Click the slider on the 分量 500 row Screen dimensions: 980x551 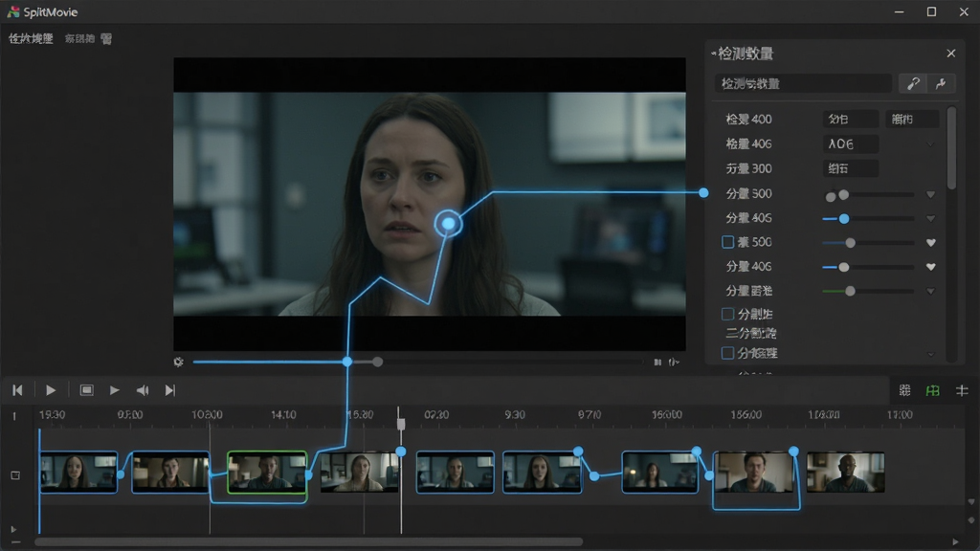[869, 195]
